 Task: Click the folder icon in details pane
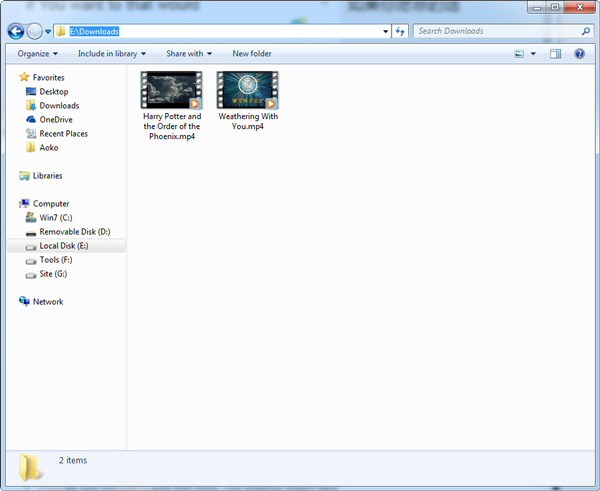pyautogui.click(x=30, y=467)
